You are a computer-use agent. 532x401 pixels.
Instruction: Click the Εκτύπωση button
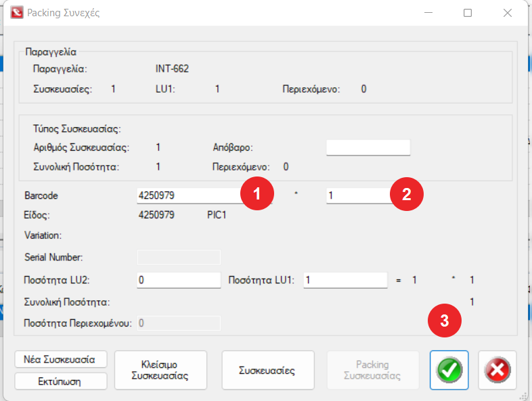[61, 381]
